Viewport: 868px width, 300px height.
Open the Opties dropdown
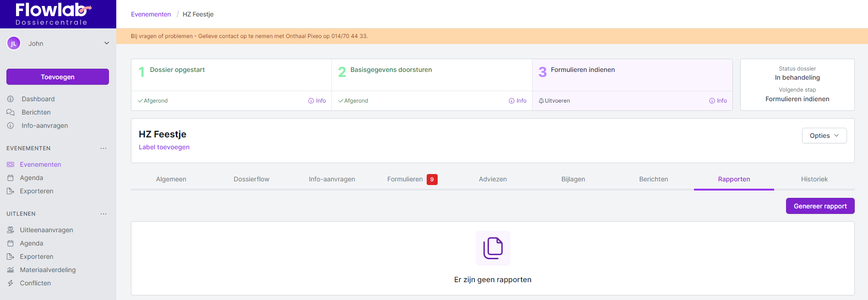(824, 136)
